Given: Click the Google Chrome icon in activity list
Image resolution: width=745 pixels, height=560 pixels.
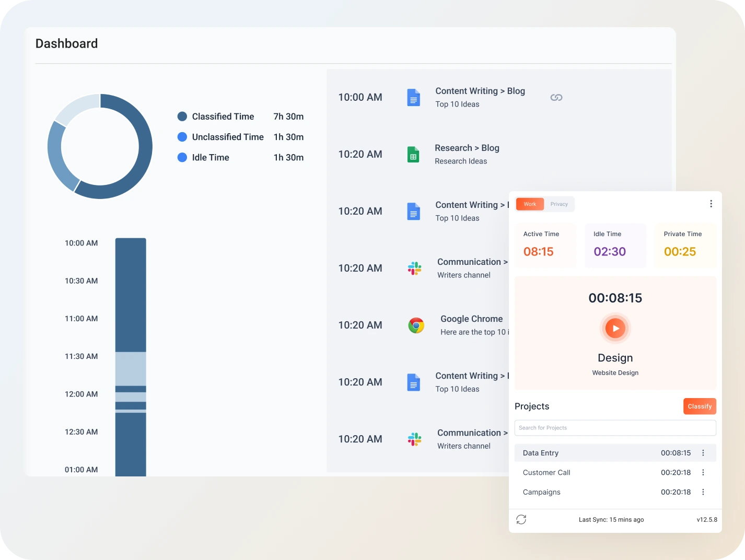Looking at the screenshot, I should pos(416,325).
